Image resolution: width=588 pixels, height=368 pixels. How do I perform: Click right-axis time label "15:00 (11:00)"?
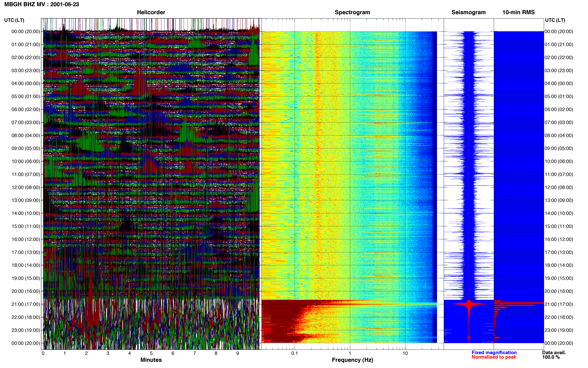pyautogui.click(x=559, y=226)
